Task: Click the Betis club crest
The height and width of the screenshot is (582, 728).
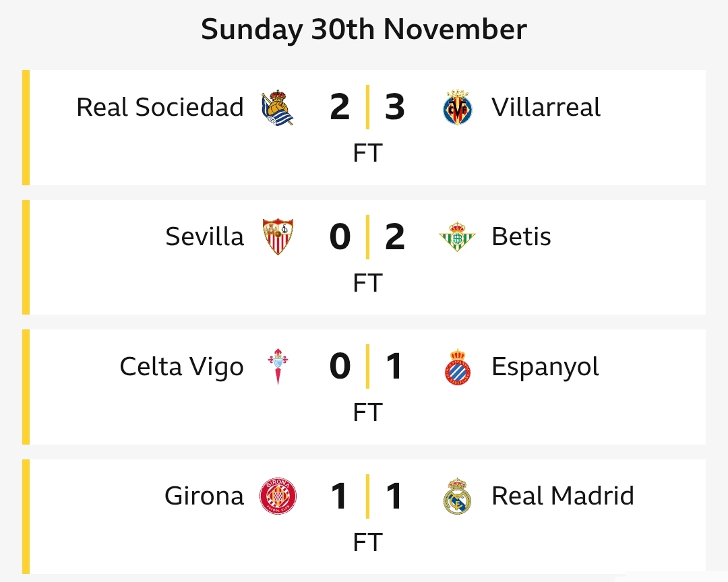Action: click(457, 237)
